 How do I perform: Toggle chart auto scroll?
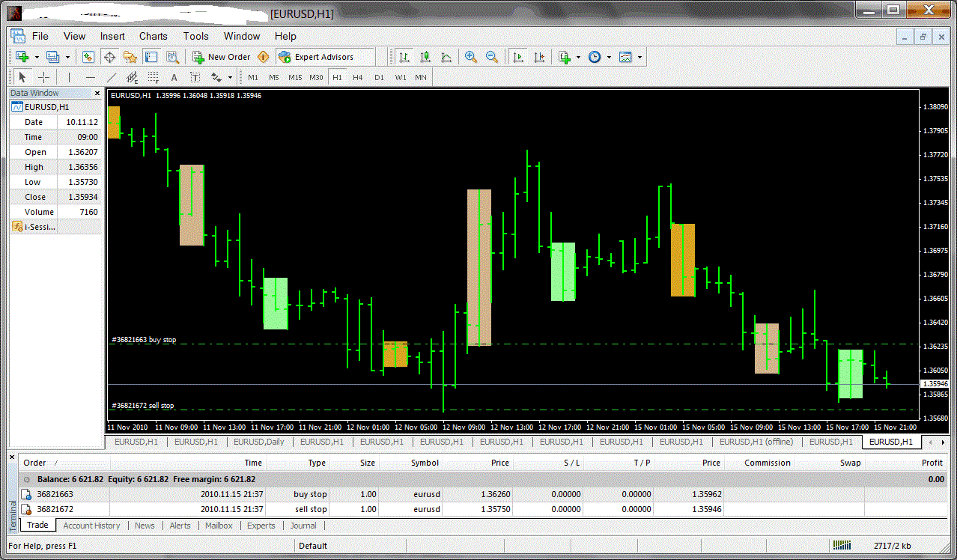click(517, 57)
